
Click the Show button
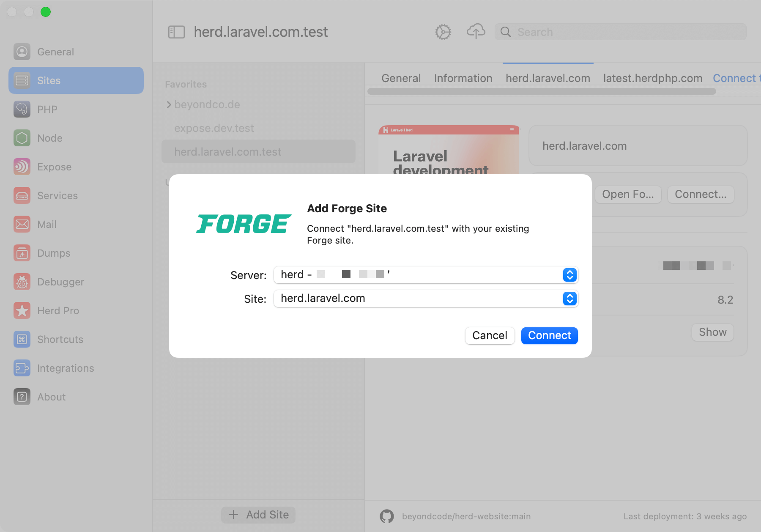point(712,332)
